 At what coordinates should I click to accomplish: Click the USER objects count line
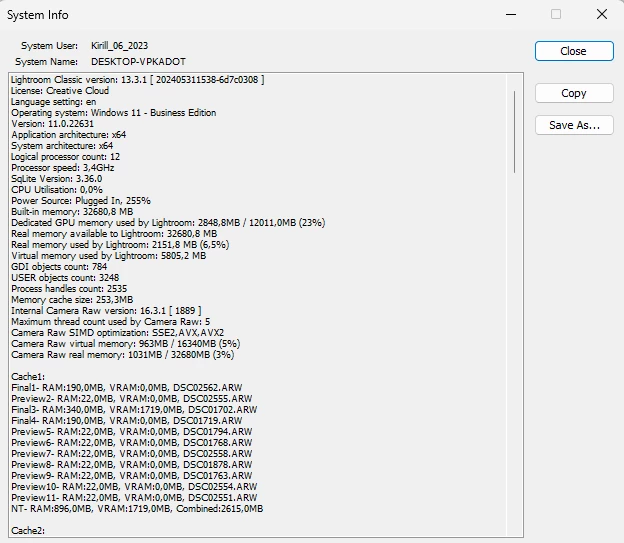65,278
